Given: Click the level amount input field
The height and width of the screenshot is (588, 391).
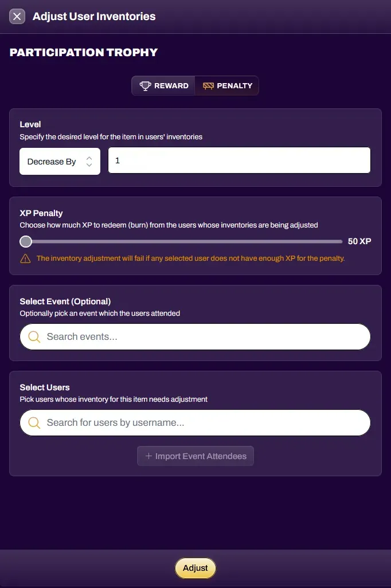Looking at the screenshot, I should point(240,160).
